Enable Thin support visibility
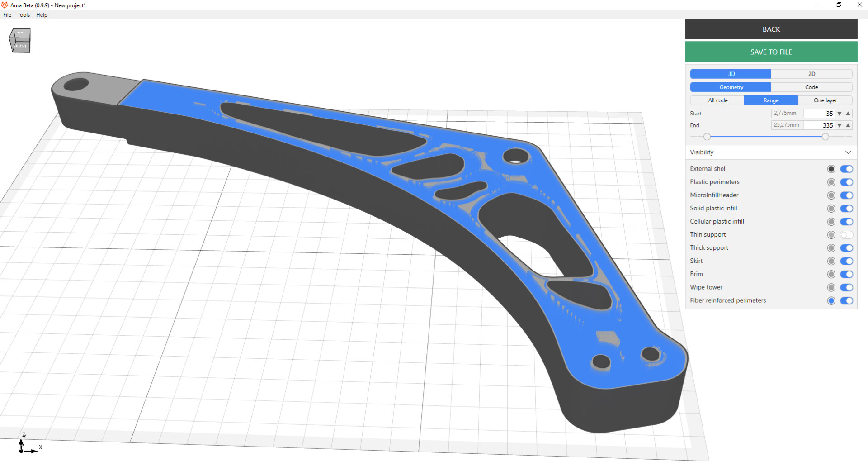Viewport: 868px width, 471px height. [847, 235]
